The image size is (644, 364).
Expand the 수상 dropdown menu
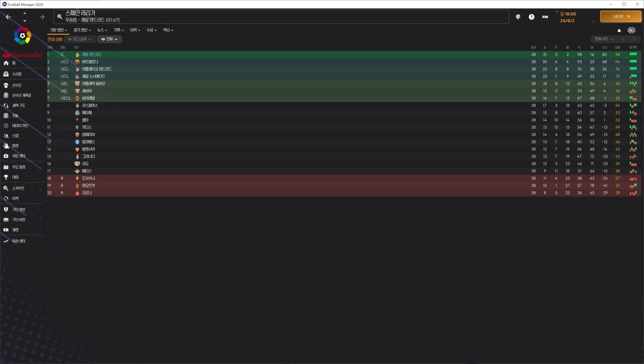(152, 30)
